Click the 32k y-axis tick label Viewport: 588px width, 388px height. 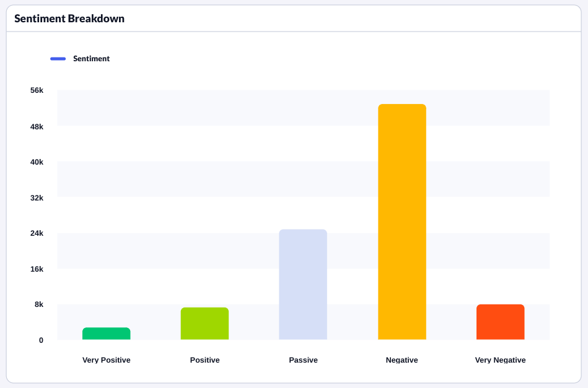coord(37,197)
